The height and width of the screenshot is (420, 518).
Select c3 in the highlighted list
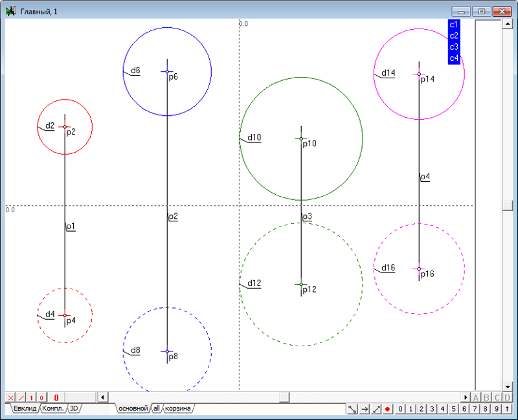point(454,47)
